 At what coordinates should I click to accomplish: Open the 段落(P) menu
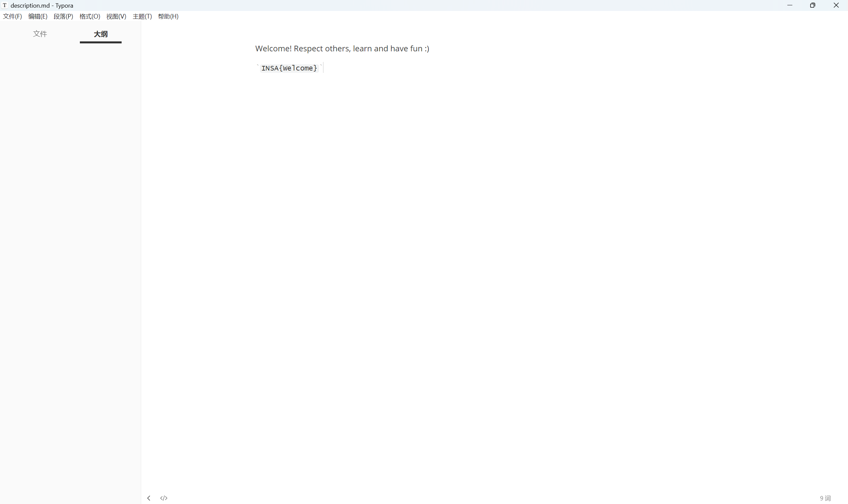coord(64,16)
